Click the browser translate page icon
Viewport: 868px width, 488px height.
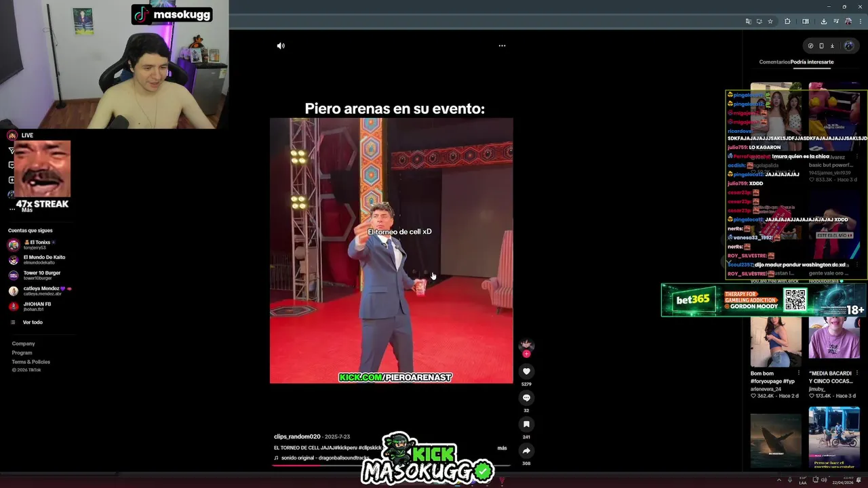click(x=748, y=21)
